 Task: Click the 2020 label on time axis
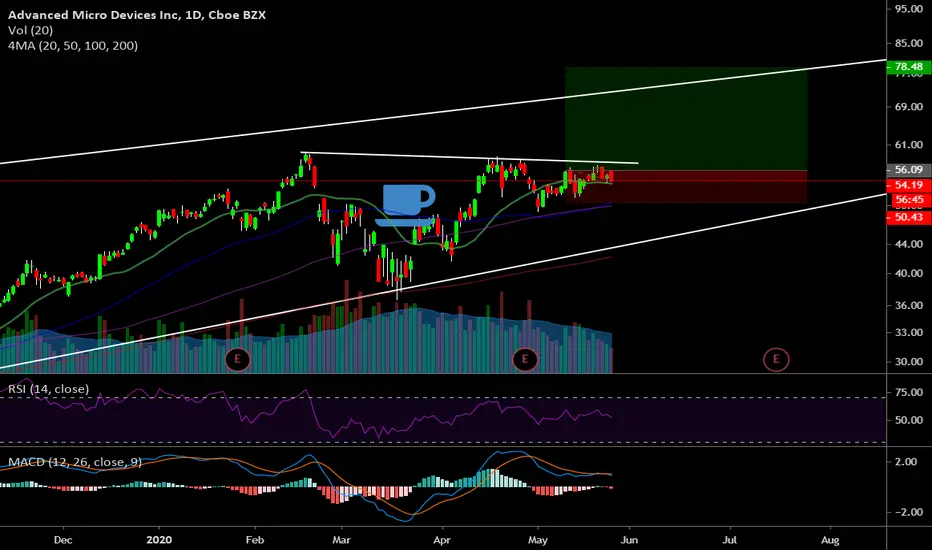click(x=159, y=540)
